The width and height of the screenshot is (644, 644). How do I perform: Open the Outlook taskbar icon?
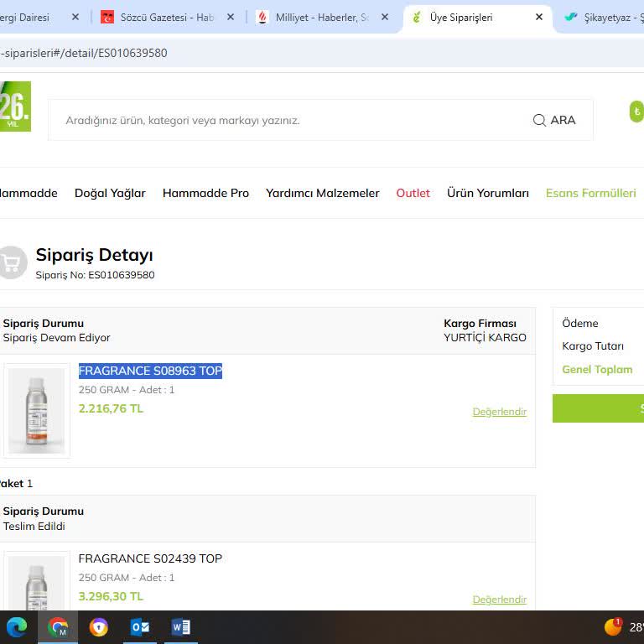[140, 626]
